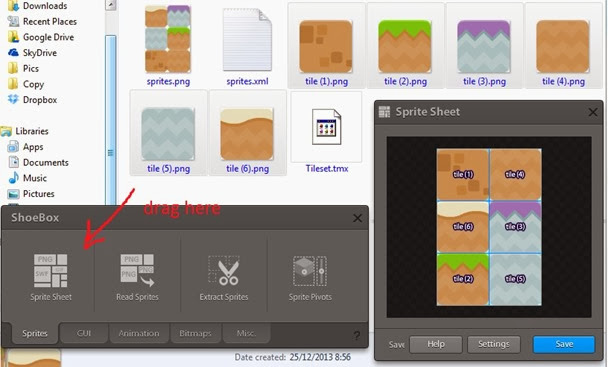Image resolution: width=608 pixels, height=367 pixels.
Task: Select the Tileset.tmx file icon
Action: (x=326, y=127)
